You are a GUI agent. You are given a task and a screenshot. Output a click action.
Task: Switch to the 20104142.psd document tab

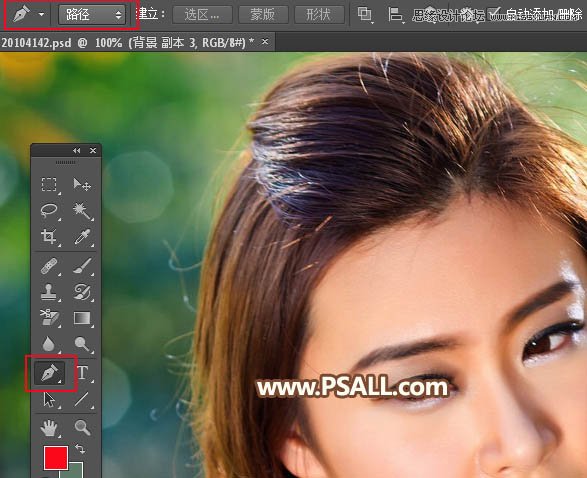127,43
